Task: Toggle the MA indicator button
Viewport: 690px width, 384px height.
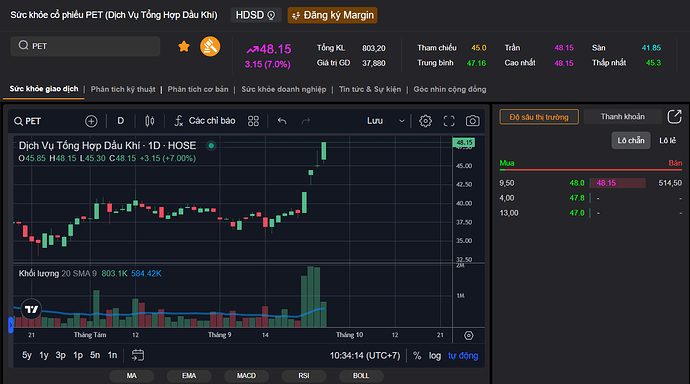Action: tap(132, 376)
